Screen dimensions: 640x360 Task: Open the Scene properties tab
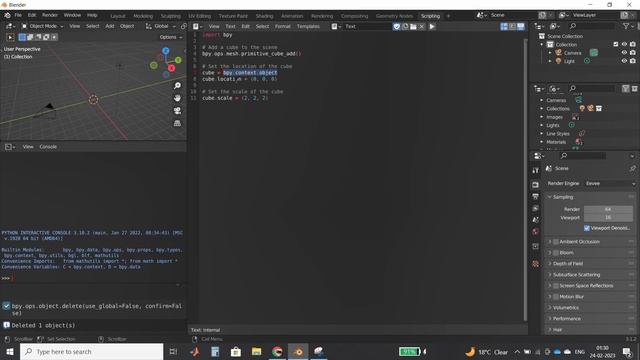536,220
